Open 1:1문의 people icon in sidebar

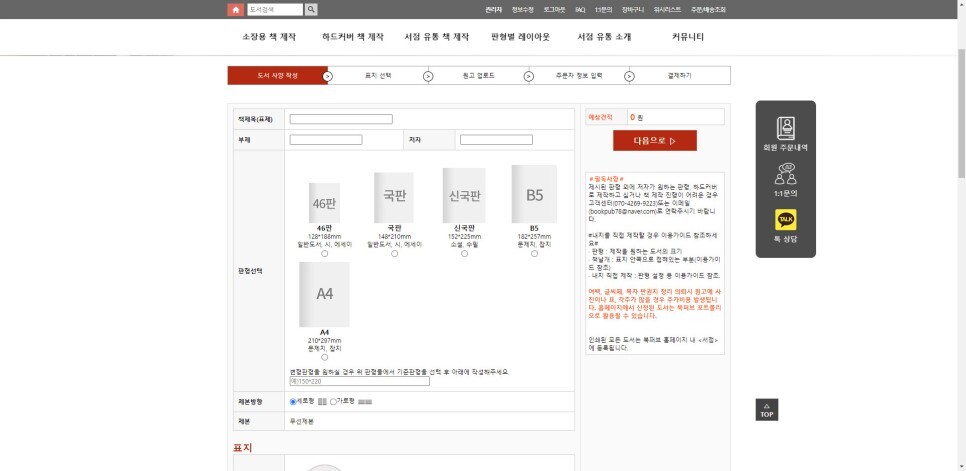(785, 174)
